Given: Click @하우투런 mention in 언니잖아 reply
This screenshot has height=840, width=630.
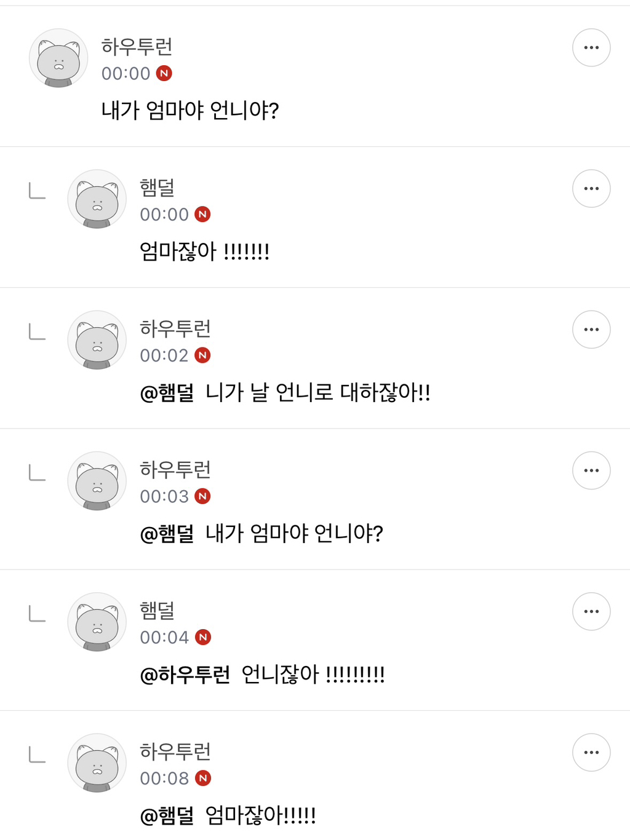Looking at the screenshot, I should pyautogui.click(x=185, y=675).
